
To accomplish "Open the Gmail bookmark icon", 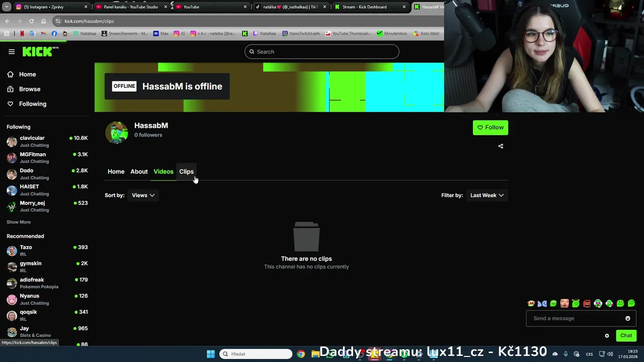I will pyautogui.click(x=43, y=34).
